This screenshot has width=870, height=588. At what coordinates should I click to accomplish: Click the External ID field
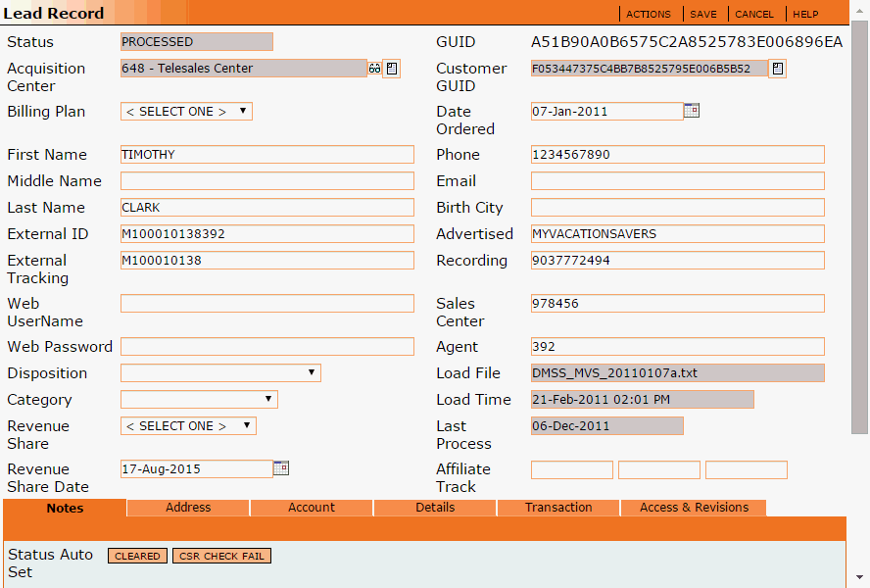coord(267,234)
